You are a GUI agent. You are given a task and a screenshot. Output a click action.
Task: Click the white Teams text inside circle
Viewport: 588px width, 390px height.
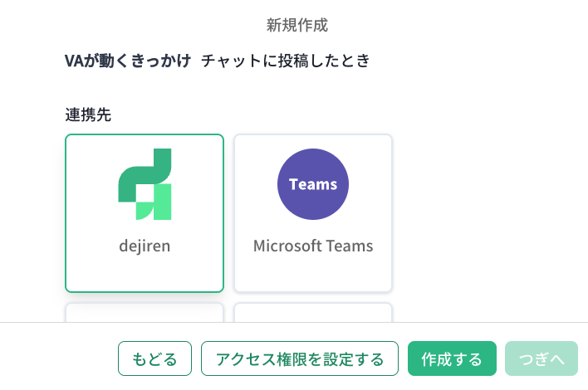(313, 184)
